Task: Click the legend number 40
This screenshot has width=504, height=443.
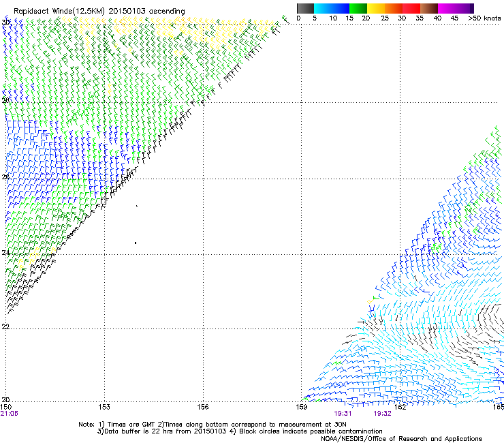Action: pyautogui.click(x=437, y=18)
